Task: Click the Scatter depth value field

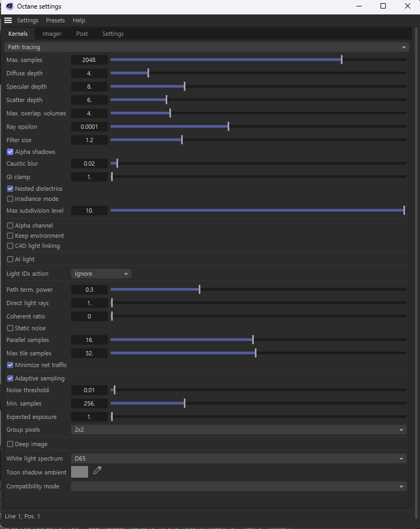Action: 89,100
